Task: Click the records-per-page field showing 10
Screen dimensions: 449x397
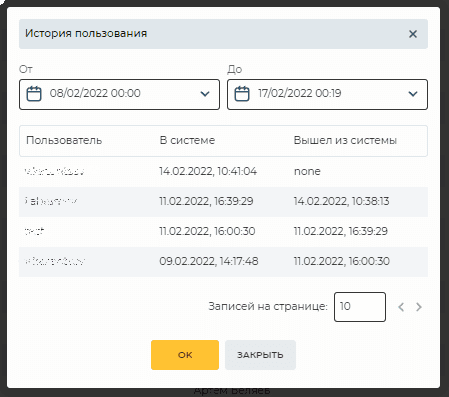Action: coord(360,307)
